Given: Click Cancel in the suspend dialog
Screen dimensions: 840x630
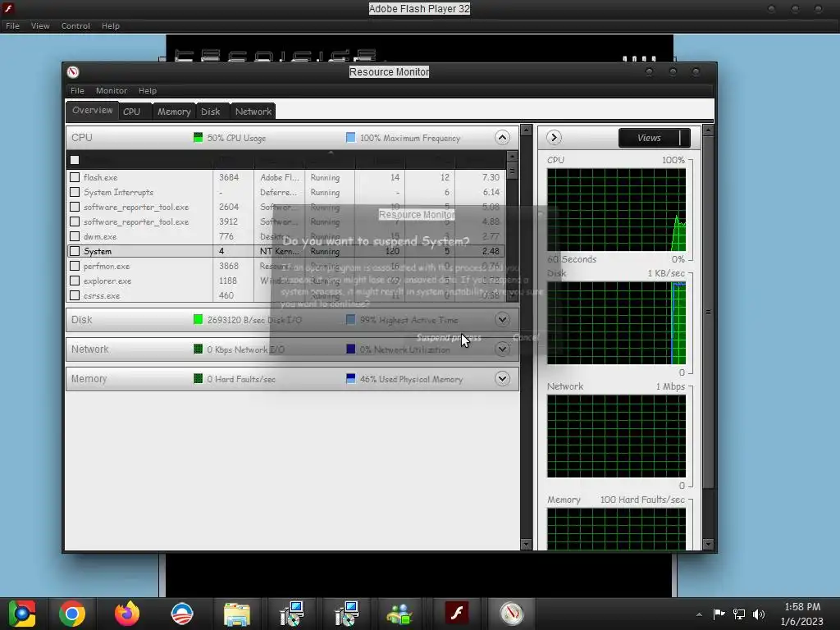Looking at the screenshot, I should 526,337.
